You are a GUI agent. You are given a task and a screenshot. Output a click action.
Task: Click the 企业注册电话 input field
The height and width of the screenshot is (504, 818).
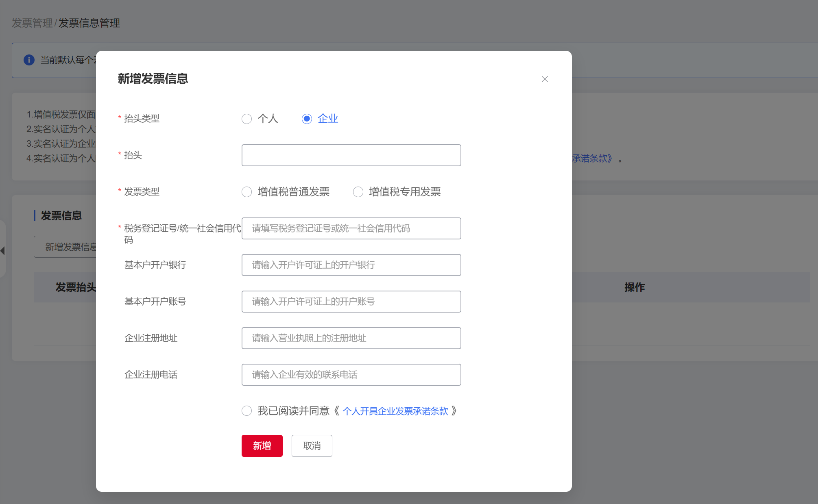[x=351, y=375]
